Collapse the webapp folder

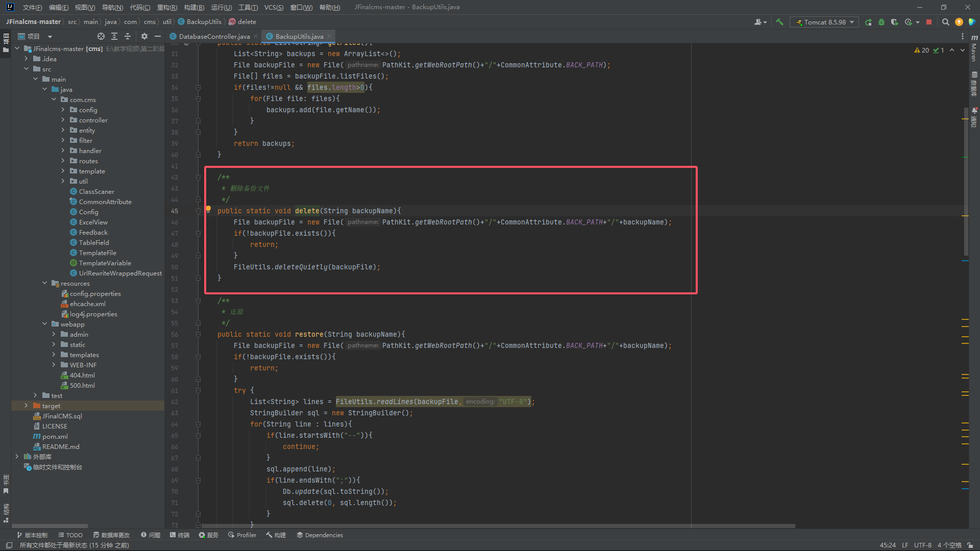click(x=45, y=324)
